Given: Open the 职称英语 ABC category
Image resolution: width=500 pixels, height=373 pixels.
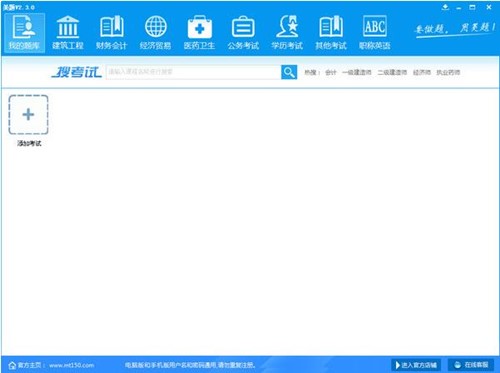Looking at the screenshot, I should coord(375,33).
